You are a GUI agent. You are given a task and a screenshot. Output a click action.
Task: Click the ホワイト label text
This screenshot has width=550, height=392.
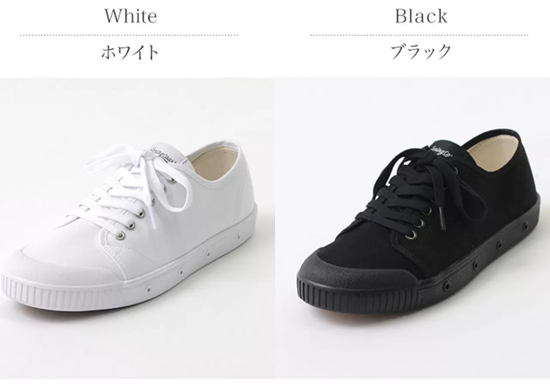click(130, 52)
